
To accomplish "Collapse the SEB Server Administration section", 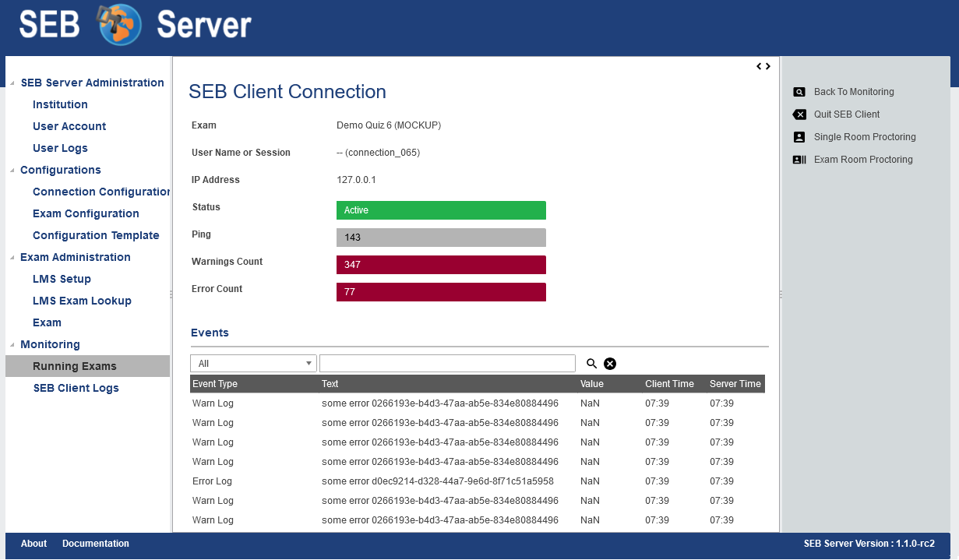I will 12,83.
